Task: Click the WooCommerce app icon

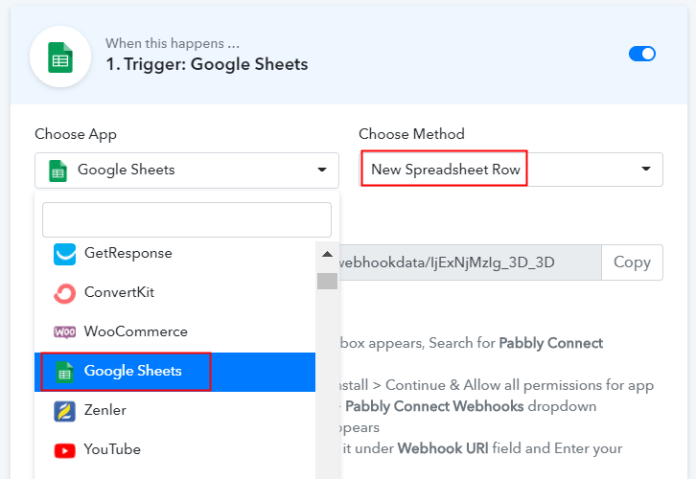Action: pyautogui.click(x=65, y=332)
